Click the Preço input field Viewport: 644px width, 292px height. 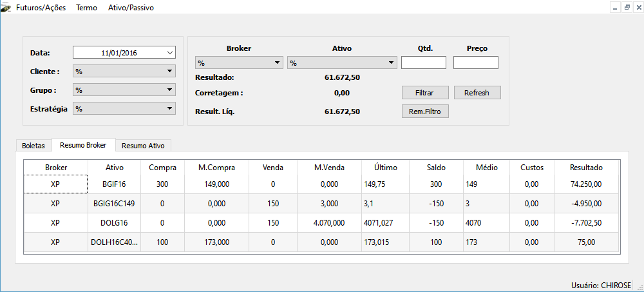476,63
